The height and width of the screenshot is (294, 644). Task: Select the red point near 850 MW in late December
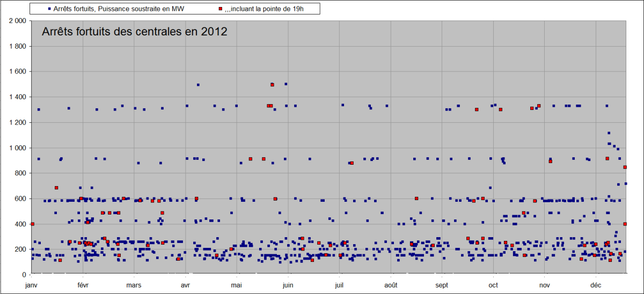625,167
